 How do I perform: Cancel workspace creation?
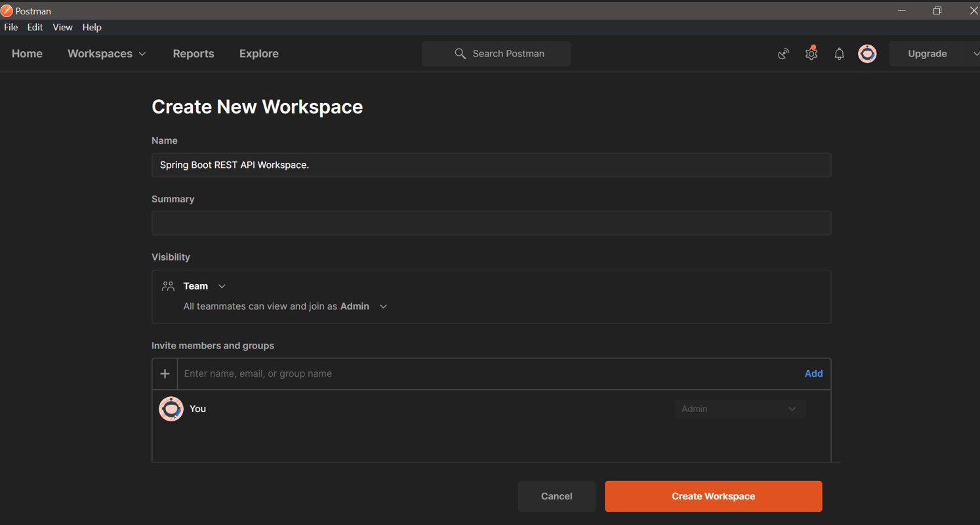556,496
